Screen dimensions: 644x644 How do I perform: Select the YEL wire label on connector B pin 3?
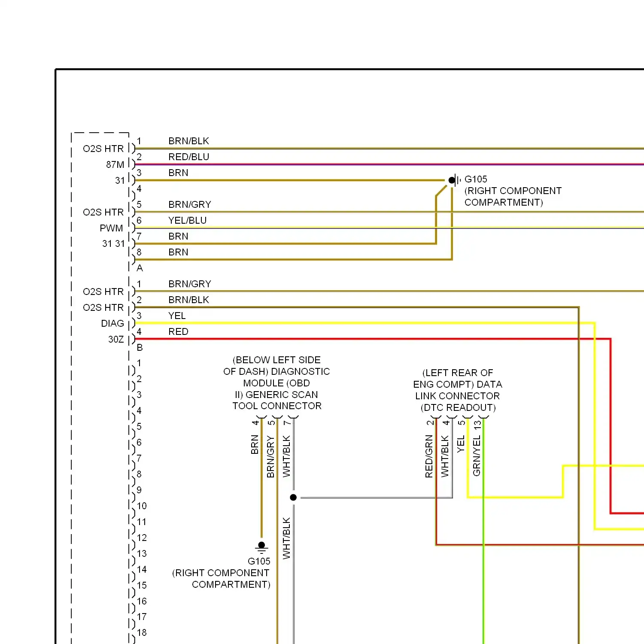pos(177,316)
